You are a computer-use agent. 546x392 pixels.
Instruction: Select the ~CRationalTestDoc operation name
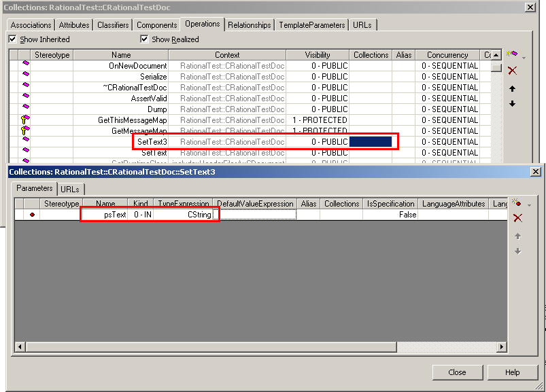click(135, 88)
